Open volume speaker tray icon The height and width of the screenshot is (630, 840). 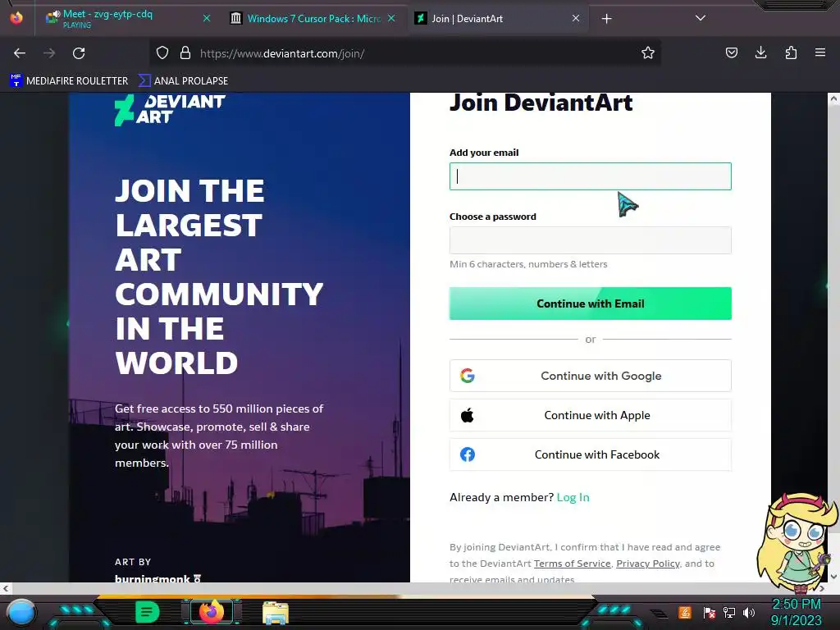coord(749,613)
